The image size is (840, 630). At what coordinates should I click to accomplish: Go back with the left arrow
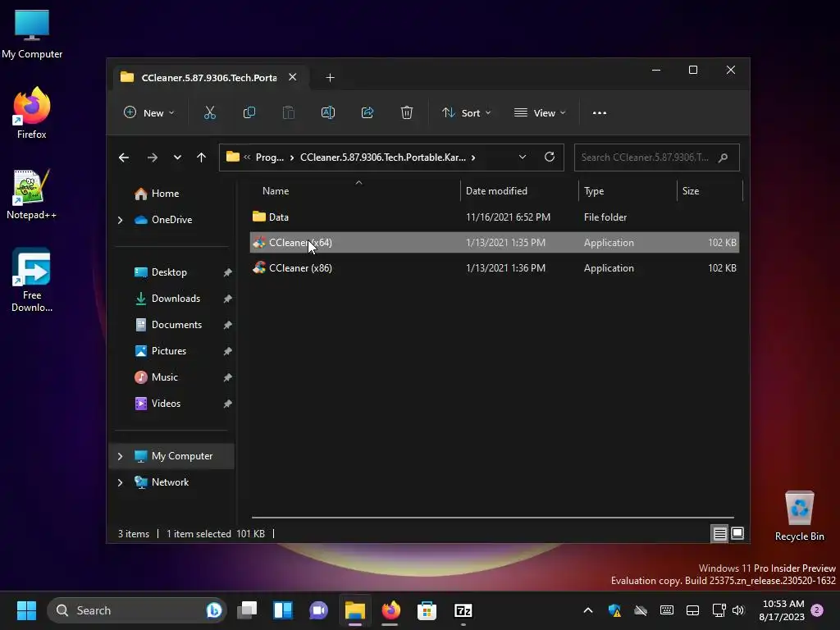point(124,157)
